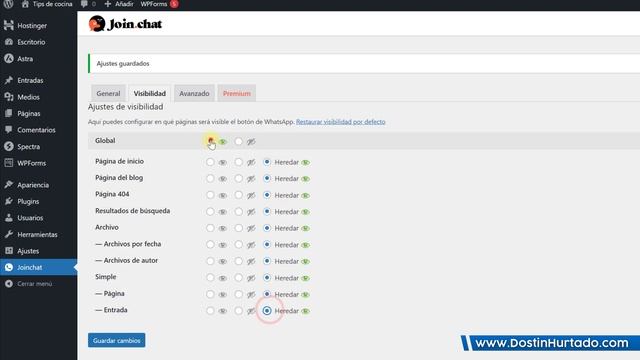
Task: Open Escritorio dashboard icon
Action: (x=9, y=42)
